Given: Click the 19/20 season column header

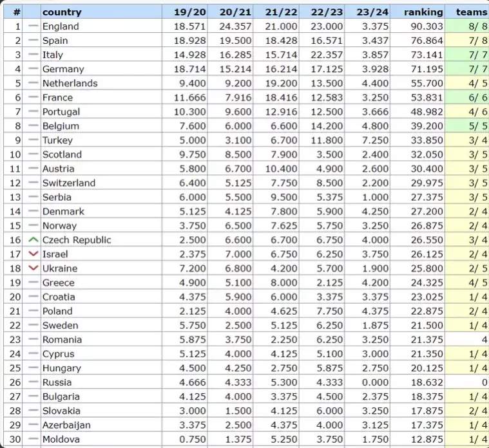Looking at the screenshot, I should coord(189,12).
